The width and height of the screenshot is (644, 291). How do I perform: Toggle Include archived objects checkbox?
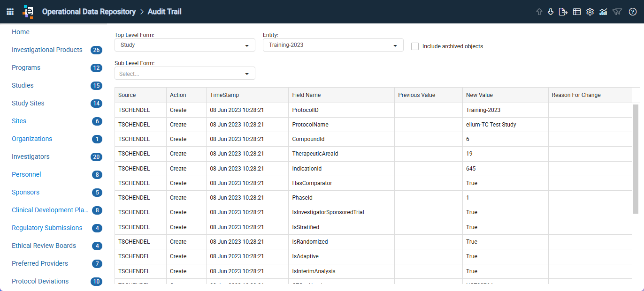(x=415, y=46)
